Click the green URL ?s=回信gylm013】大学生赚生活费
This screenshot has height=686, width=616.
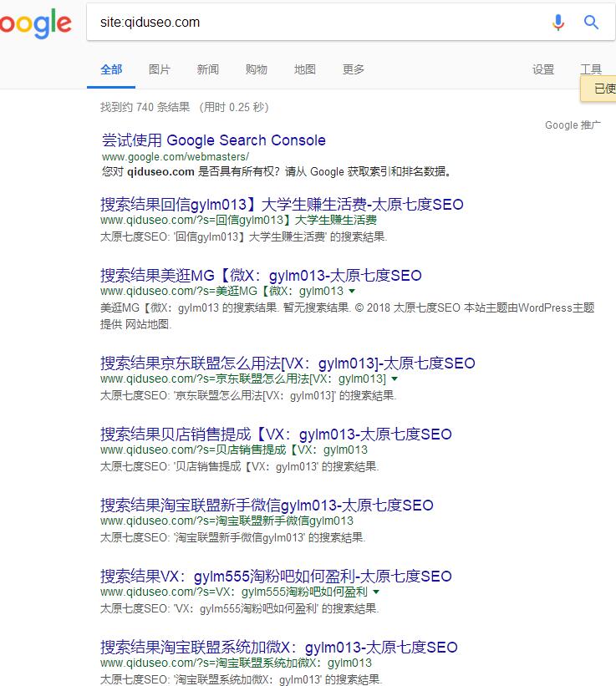coord(238,220)
